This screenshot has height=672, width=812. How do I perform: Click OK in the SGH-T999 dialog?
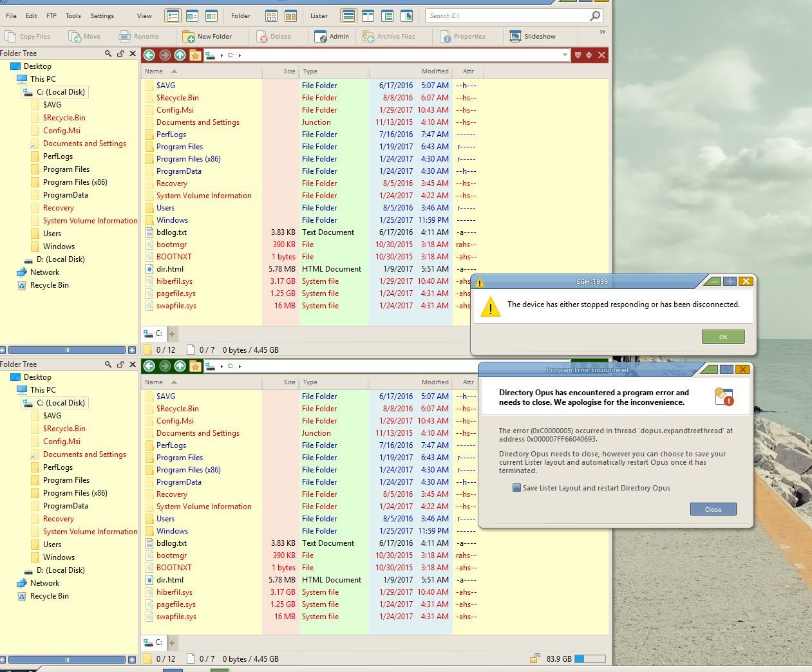pyautogui.click(x=722, y=337)
